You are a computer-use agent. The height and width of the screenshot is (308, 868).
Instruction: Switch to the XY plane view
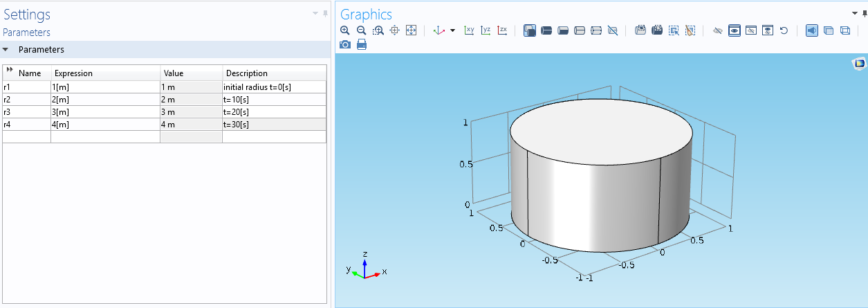click(470, 30)
